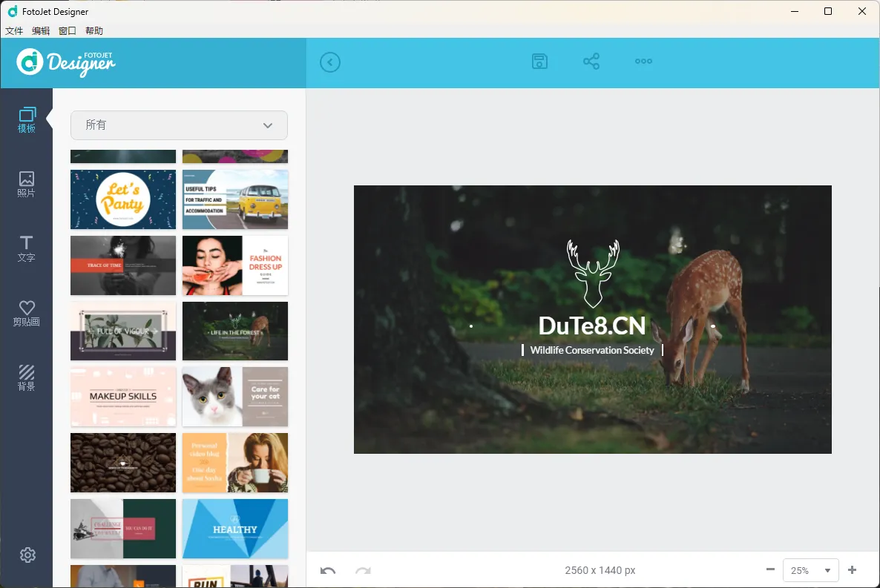The image size is (880, 588).
Task: Expand the 所有 category dropdown
Action: [x=179, y=125]
